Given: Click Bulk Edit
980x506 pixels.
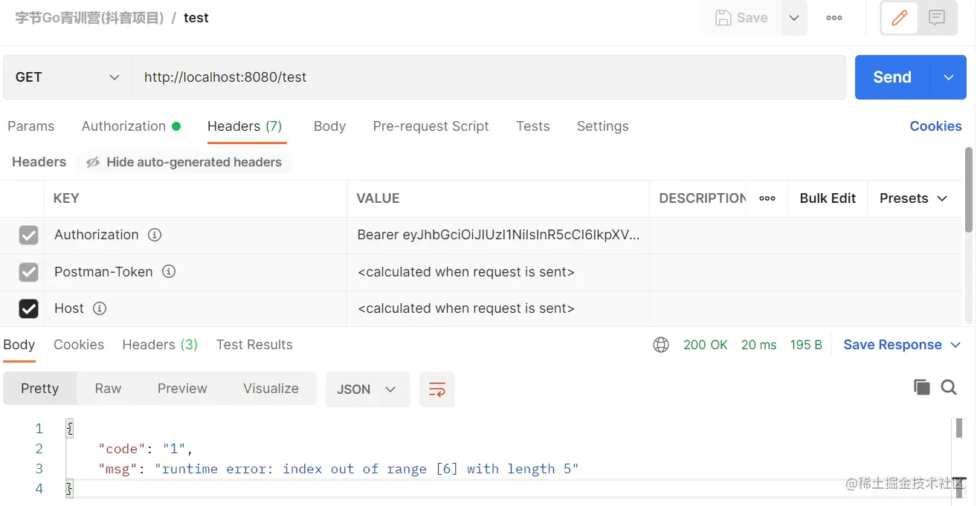Looking at the screenshot, I should click(x=828, y=198).
